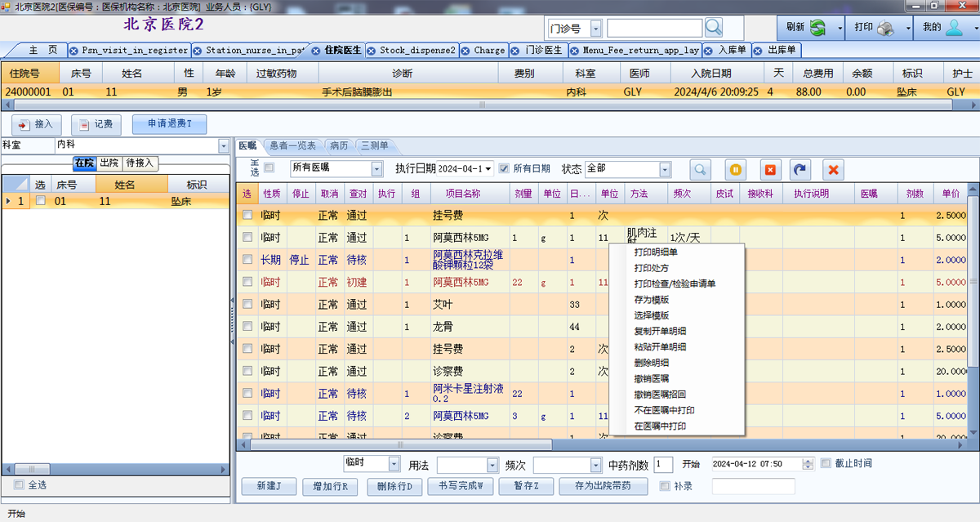
Task: Click the 增加行R button
Action: 330,487
